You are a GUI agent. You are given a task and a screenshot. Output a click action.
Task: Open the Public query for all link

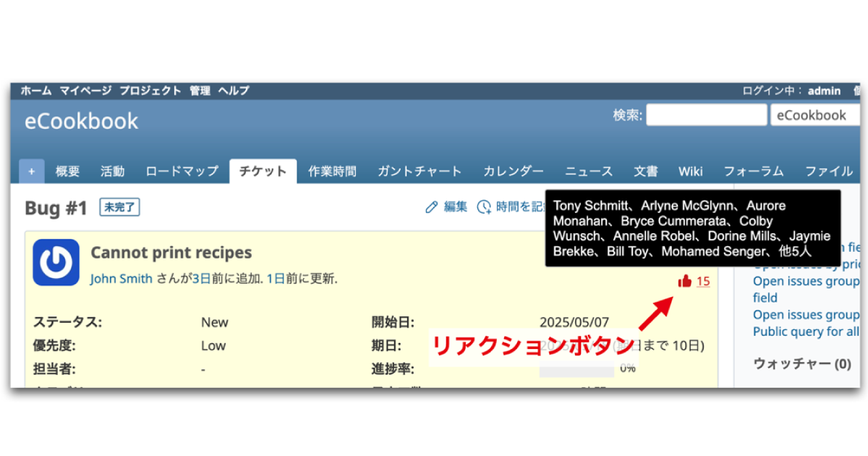pyautogui.click(x=807, y=332)
